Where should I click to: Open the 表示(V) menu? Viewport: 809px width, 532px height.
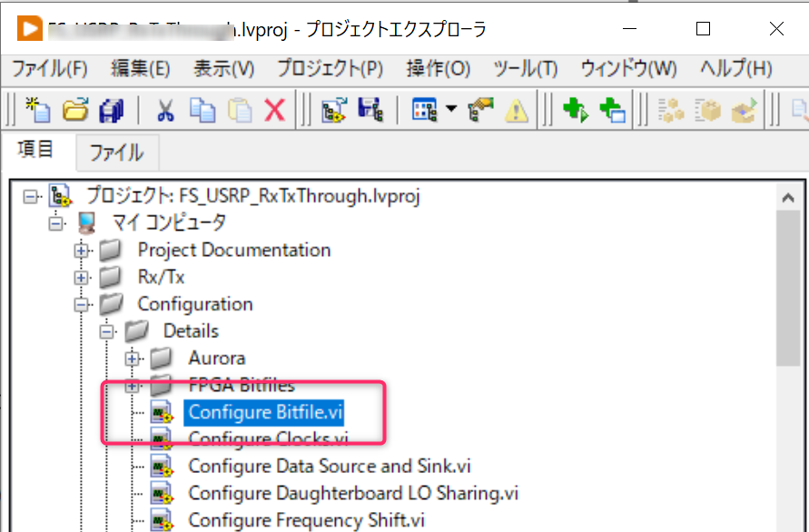pyautogui.click(x=224, y=69)
